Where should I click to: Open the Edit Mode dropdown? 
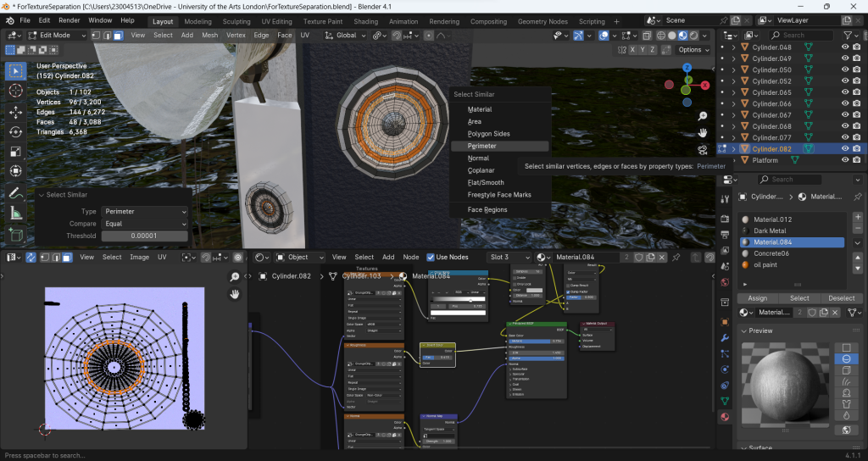coord(55,36)
